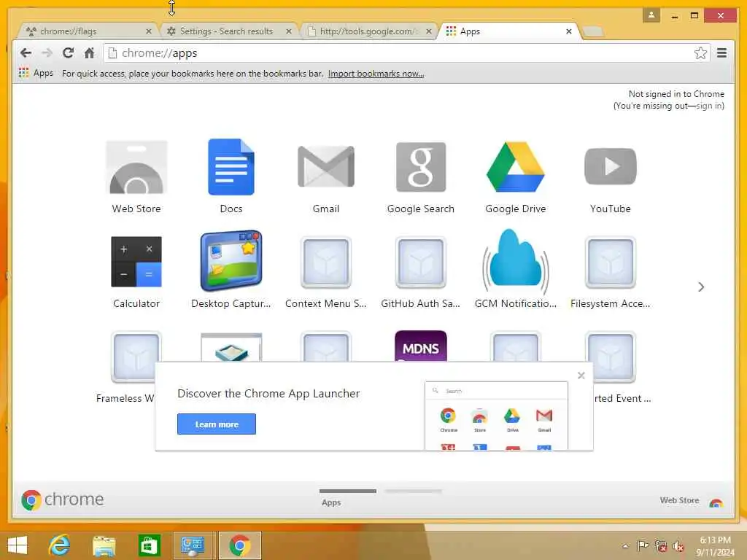Open Windows Store from taskbar
The height and width of the screenshot is (560, 747).
149,545
